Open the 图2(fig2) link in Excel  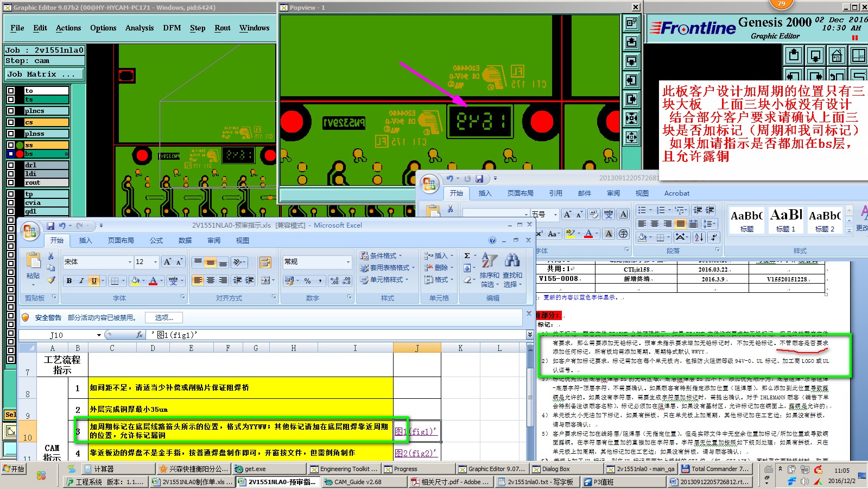coord(416,453)
